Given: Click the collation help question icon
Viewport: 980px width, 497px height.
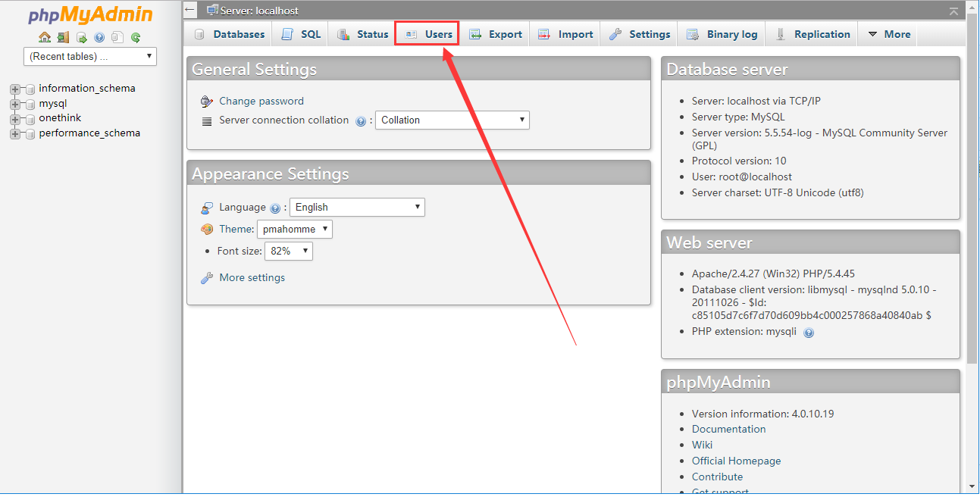Looking at the screenshot, I should pyautogui.click(x=361, y=121).
